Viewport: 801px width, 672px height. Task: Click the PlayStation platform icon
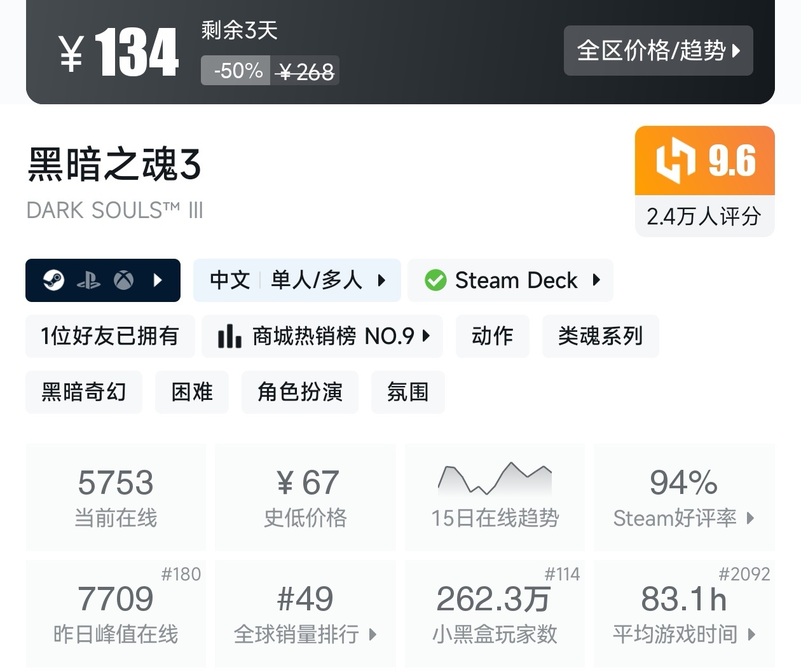(x=88, y=280)
